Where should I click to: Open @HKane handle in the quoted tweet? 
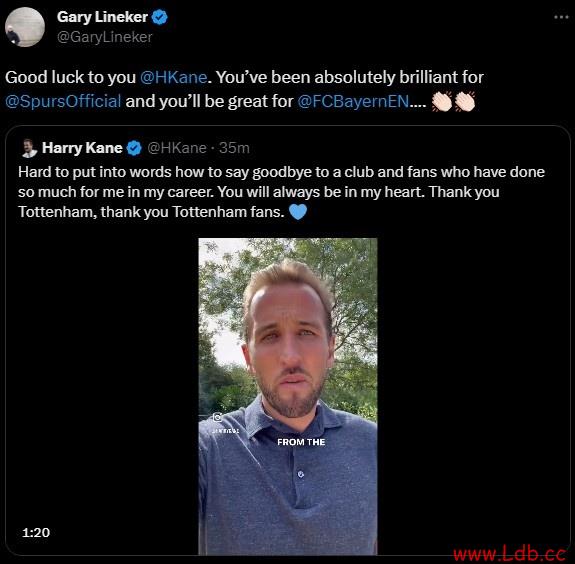pos(177,148)
